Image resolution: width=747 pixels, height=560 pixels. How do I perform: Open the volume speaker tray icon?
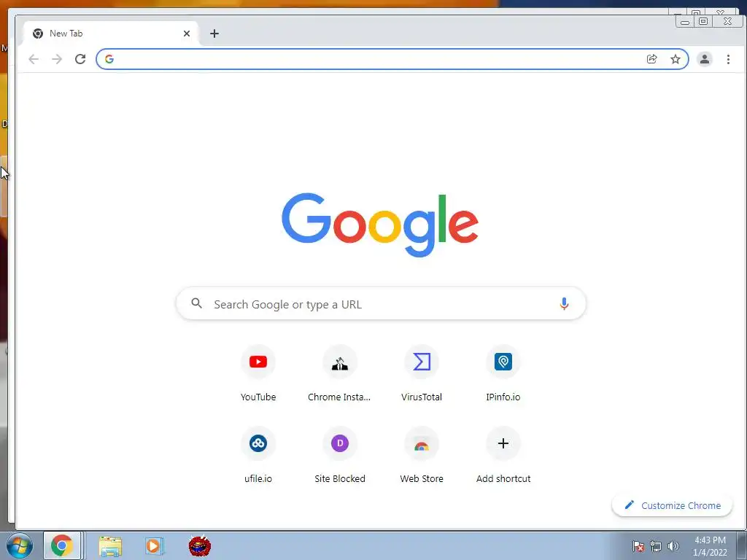673,546
